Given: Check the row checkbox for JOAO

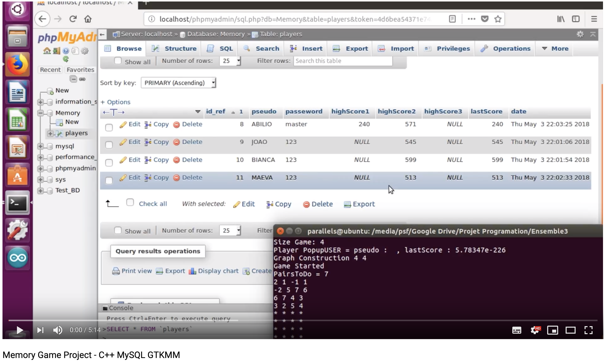Looking at the screenshot, I should pos(109,145).
